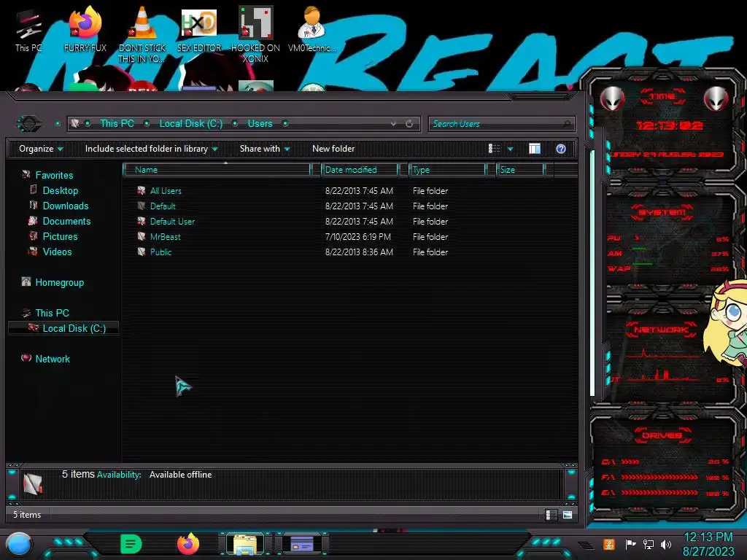
Task: Open Documents in the navigation pane
Action: click(66, 221)
